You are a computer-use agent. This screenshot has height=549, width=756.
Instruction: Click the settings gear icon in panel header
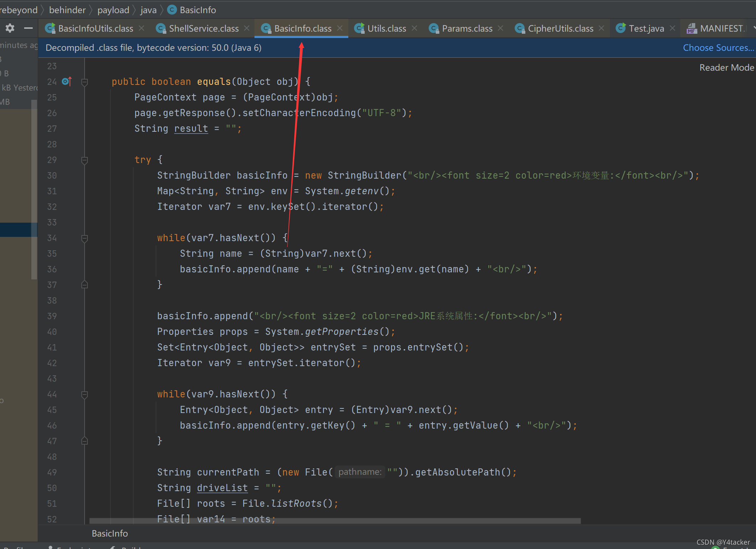[x=10, y=28]
